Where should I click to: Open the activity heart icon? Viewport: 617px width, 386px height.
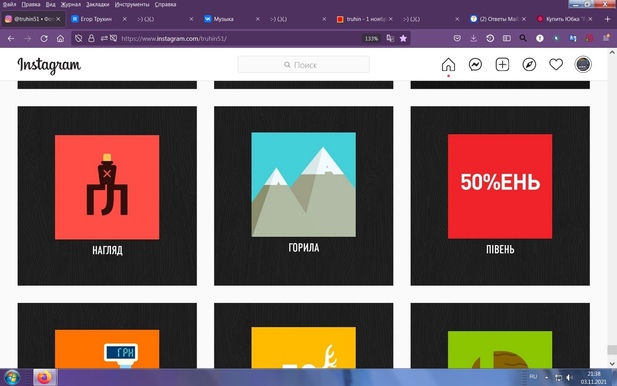click(x=556, y=65)
